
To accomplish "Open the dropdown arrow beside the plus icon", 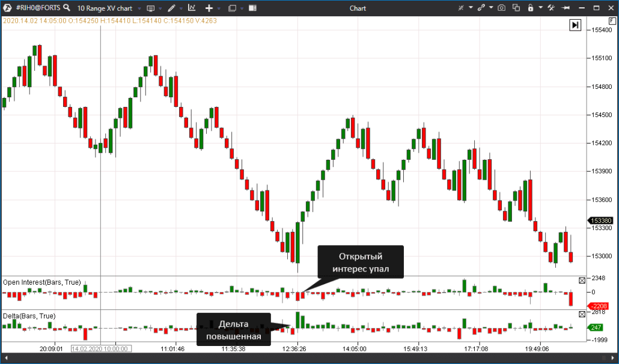I will coord(219,8).
